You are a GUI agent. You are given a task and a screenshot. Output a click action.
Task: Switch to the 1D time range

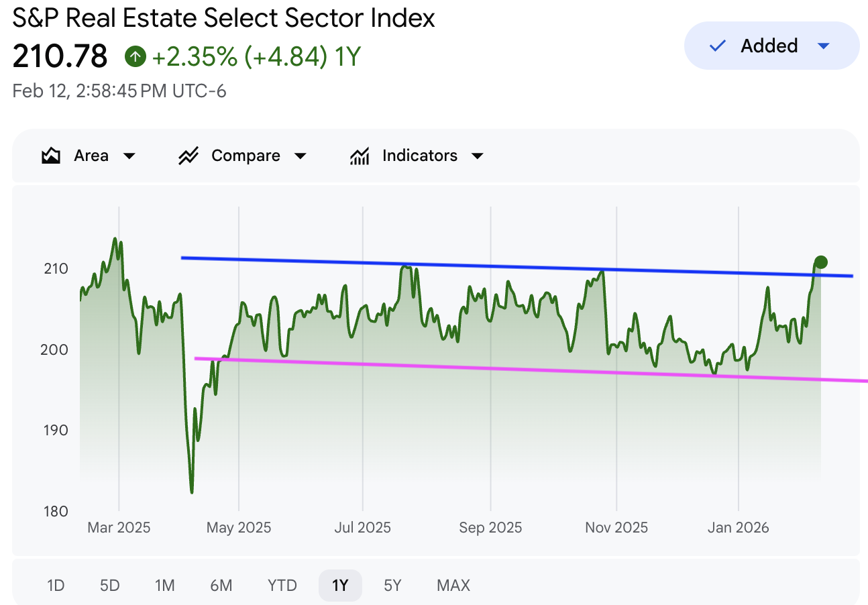coord(56,586)
